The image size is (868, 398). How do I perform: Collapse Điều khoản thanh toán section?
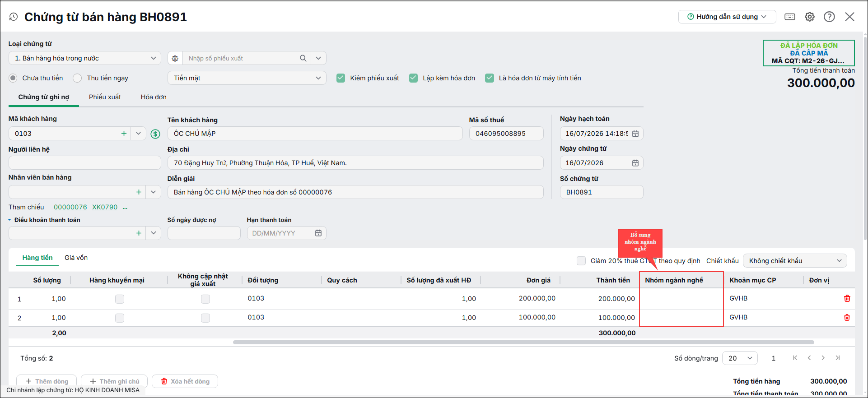click(9, 220)
